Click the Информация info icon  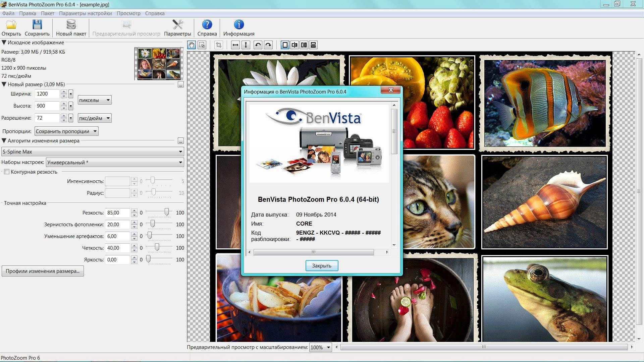click(239, 25)
